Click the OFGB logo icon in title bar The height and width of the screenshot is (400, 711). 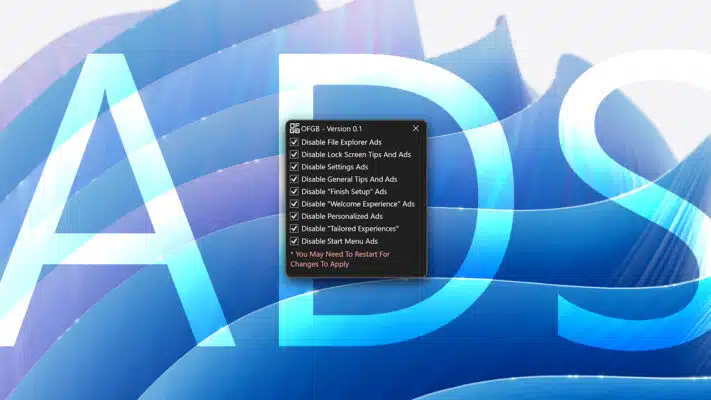(294, 128)
